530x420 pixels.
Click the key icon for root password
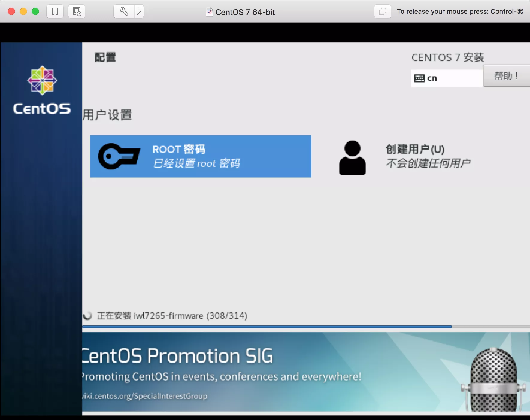tap(119, 156)
